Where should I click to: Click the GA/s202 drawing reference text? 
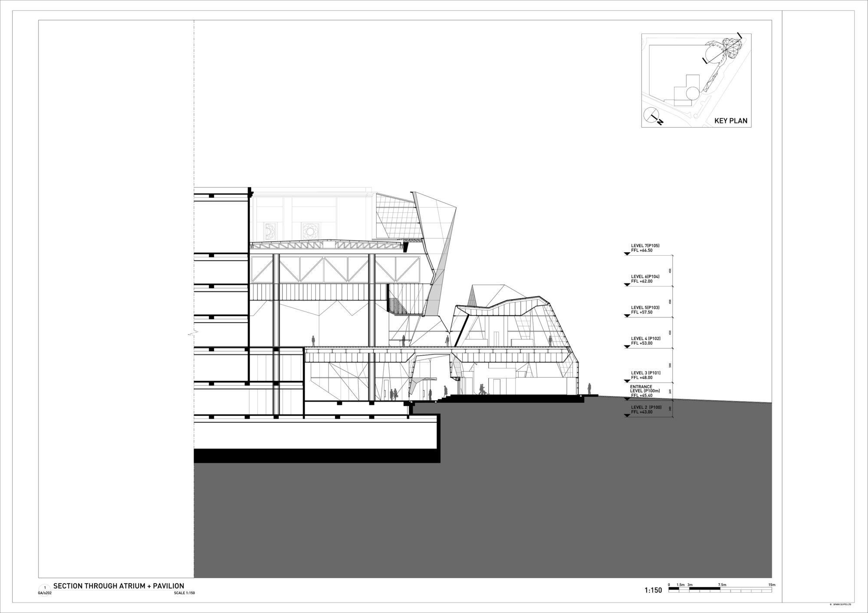click(45, 593)
